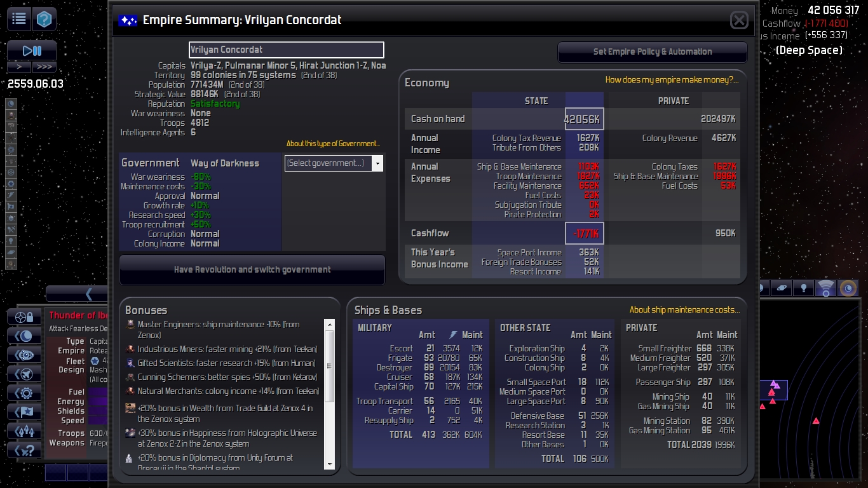Click the Bonuses list scroll-up arrow

tap(329, 325)
